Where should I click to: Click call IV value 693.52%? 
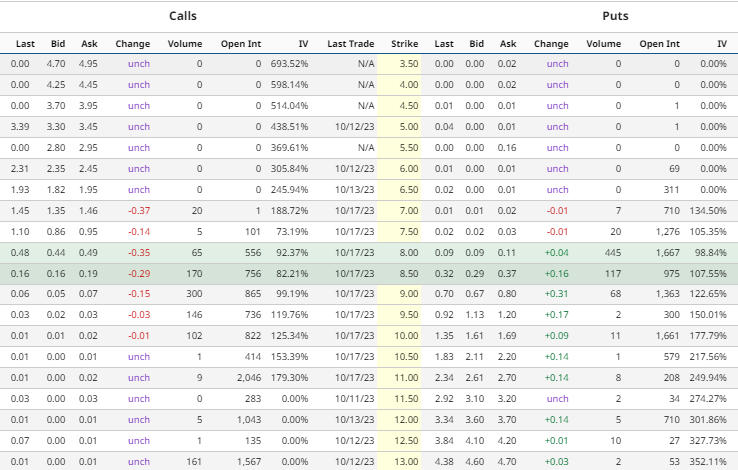point(289,64)
